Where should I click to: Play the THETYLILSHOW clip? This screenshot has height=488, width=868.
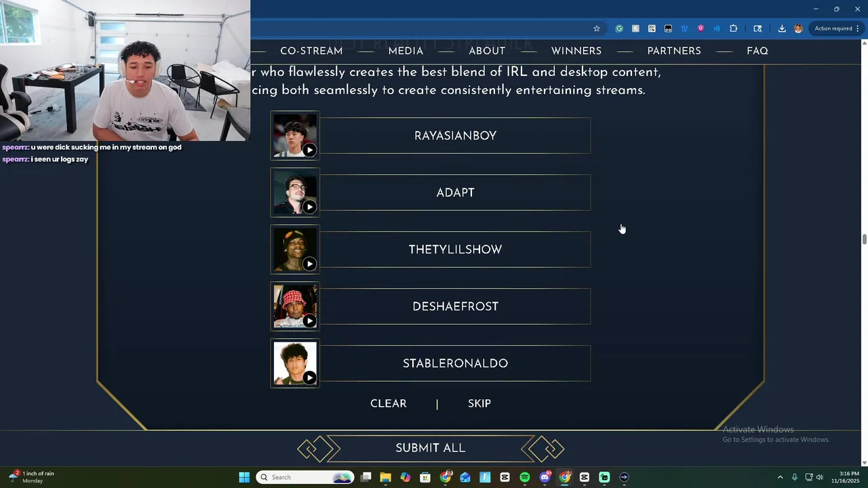point(309,264)
